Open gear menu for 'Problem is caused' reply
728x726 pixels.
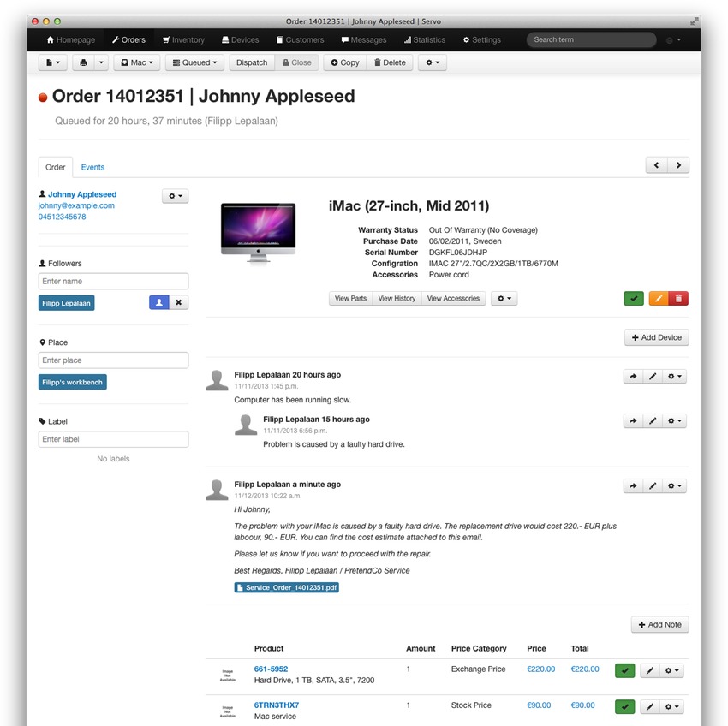point(675,420)
